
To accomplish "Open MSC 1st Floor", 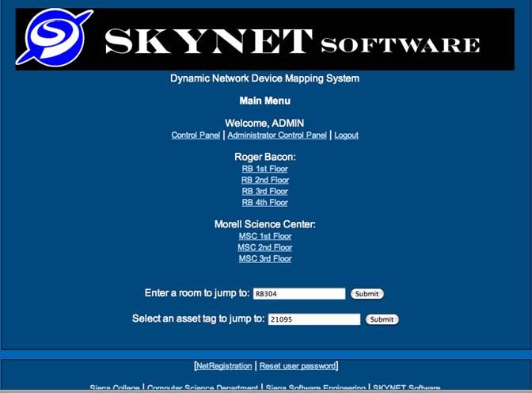I will [264, 236].
